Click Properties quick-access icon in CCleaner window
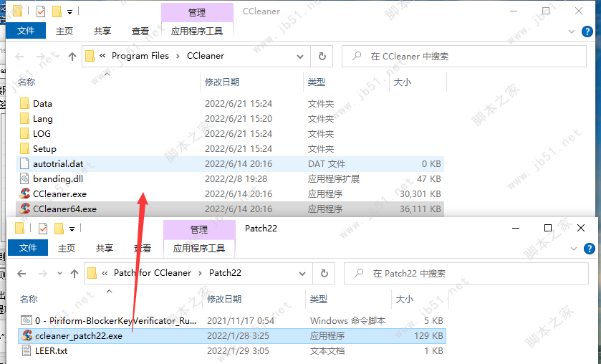Screen dimensions: 601x364 click(41, 11)
